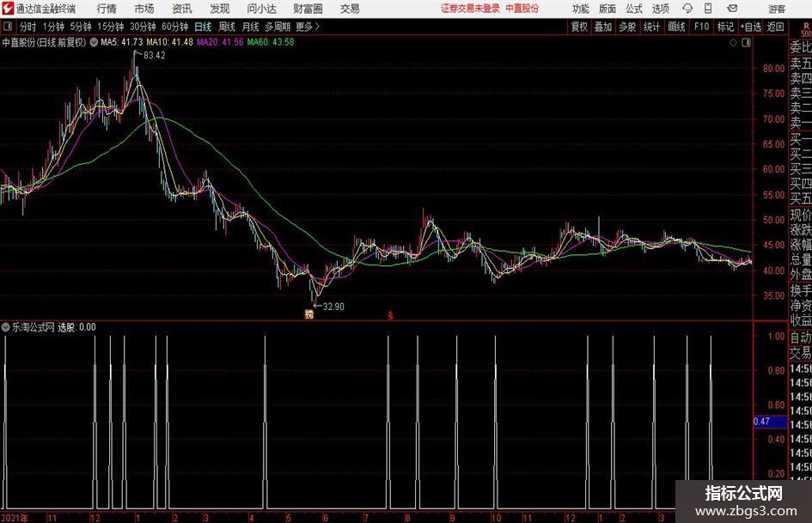The image size is (812, 523).
Task: Open the 版面 menu
Action: [x=607, y=9]
